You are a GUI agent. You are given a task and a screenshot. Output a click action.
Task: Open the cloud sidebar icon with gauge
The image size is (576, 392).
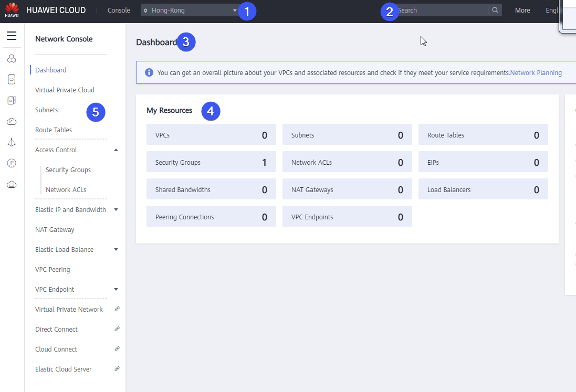click(x=12, y=122)
